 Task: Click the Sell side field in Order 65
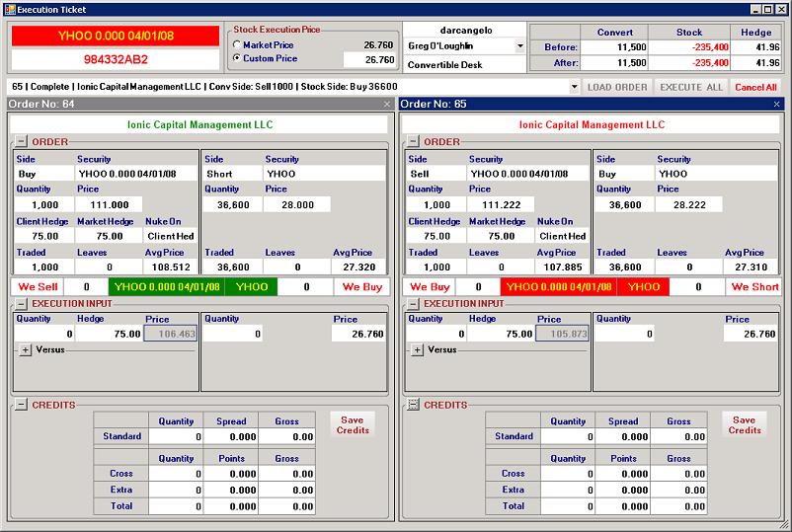coord(436,174)
